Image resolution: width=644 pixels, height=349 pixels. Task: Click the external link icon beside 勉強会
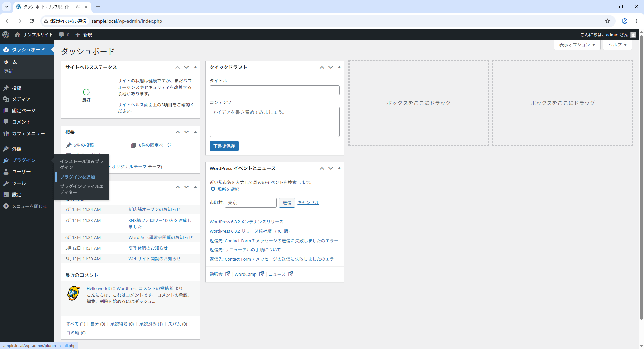(x=228, y=274)
